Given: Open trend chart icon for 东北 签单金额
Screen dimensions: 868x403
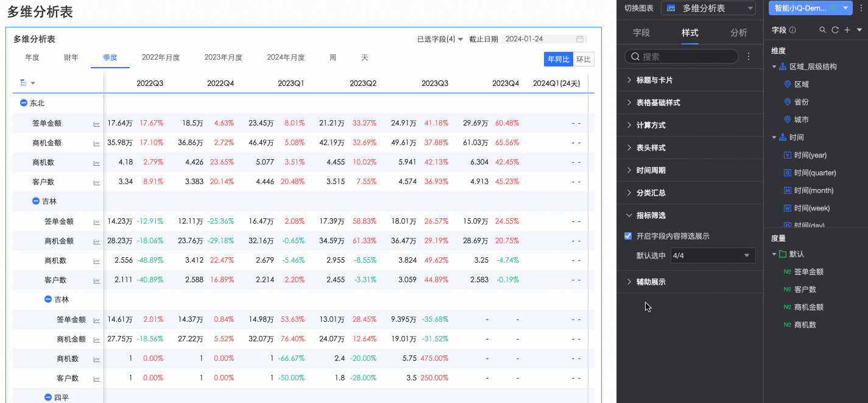Looking at the screenshot, I should point(96,124).
